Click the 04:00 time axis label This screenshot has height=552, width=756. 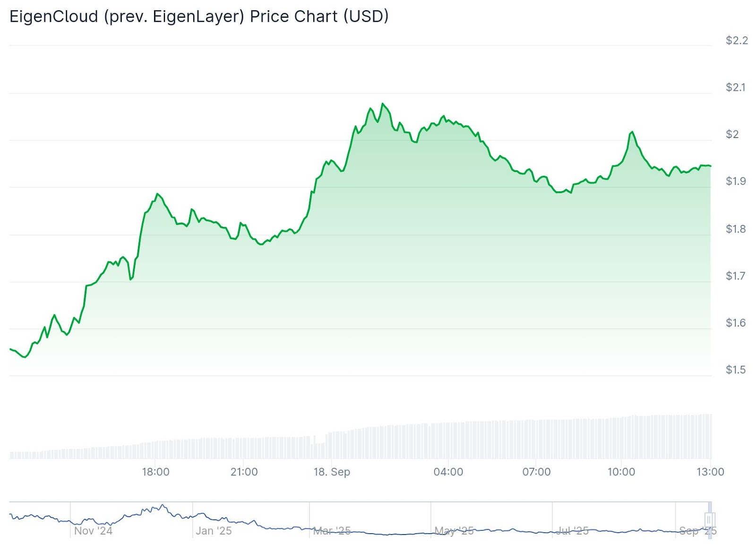click(448, 472)
